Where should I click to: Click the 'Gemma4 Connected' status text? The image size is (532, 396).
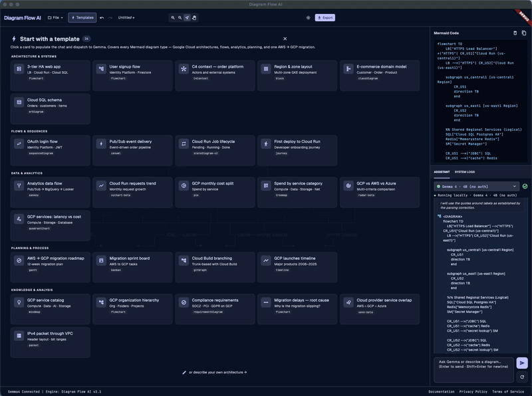coord(24,391)
